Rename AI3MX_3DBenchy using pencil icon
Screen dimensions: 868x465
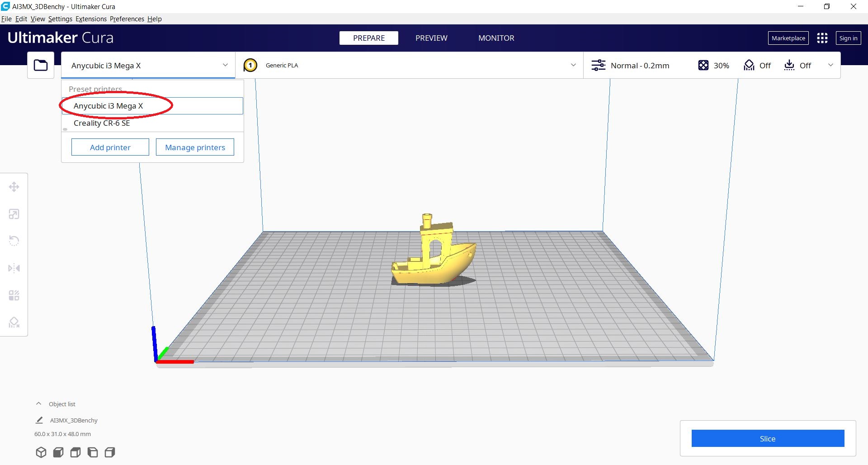click(39, 420)
